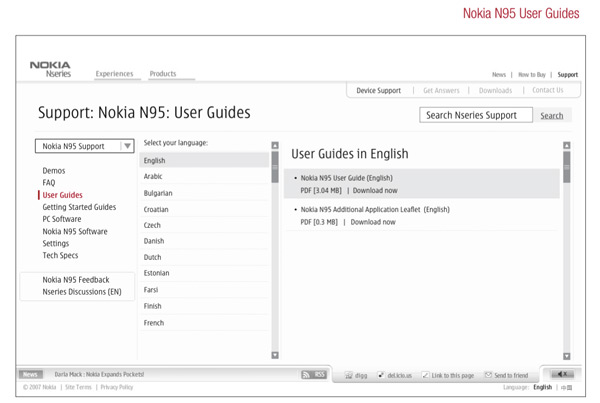600x403 pixels.
Task: Open Darla Mack Nokia Expands Pockets headline
Action: click(x=99, y=374)
